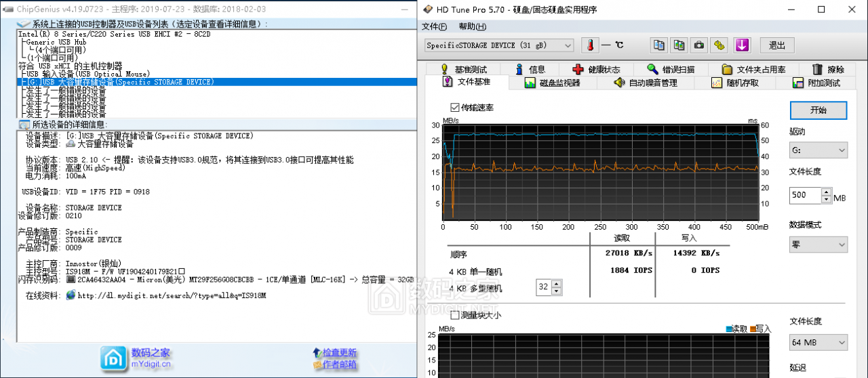
Task: Click inside the 500 file length field
Action: pos(805,196)
